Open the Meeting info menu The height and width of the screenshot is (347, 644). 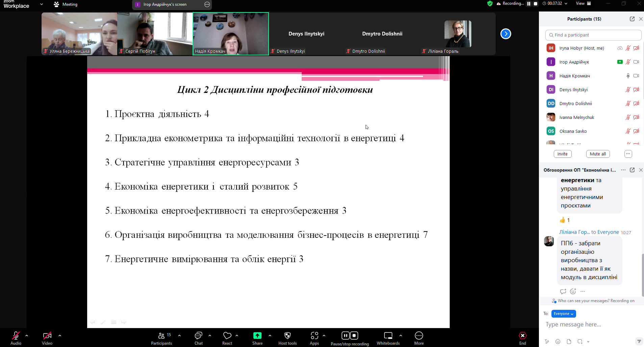pyautogui.click(x=66, y=4)
